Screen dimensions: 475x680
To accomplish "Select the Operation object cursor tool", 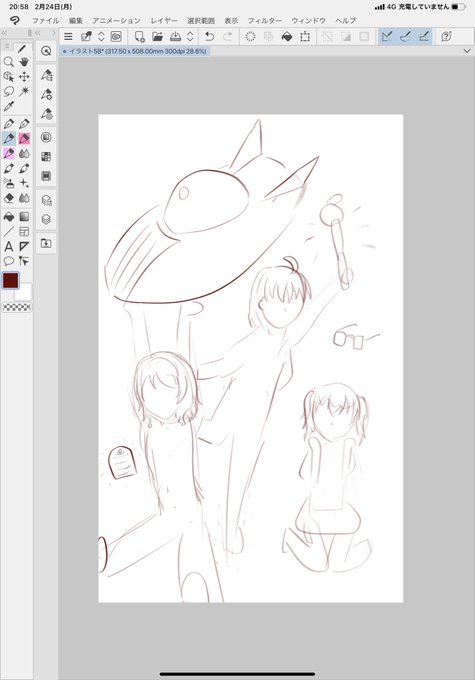I will tap(9, 77).
